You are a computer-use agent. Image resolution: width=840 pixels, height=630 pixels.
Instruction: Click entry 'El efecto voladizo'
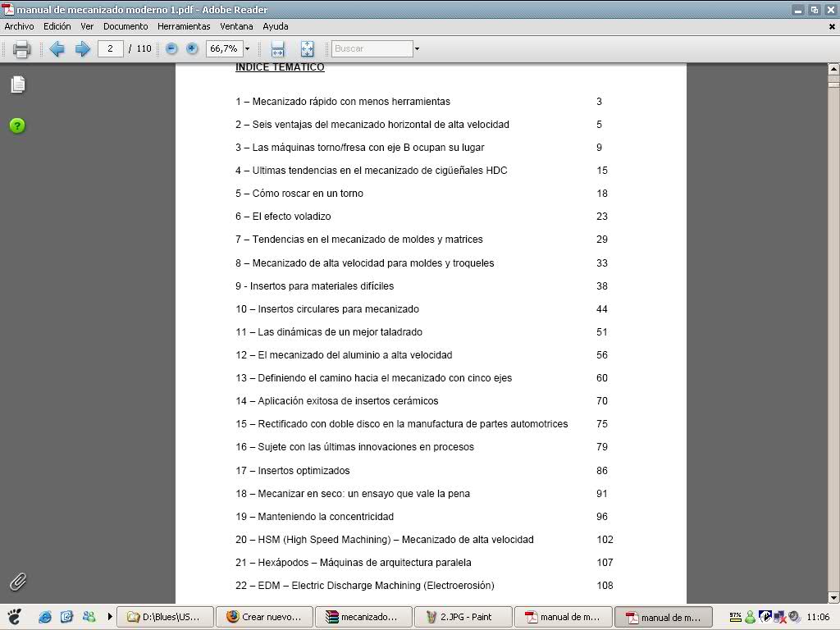pos(291,217)
